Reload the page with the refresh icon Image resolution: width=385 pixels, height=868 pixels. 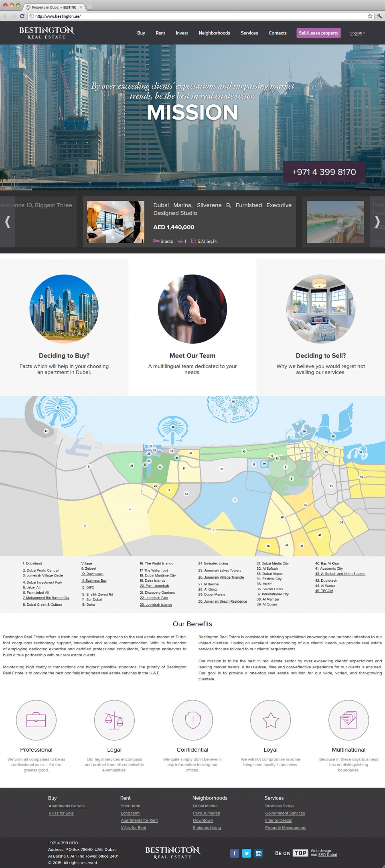click(22, 16)
